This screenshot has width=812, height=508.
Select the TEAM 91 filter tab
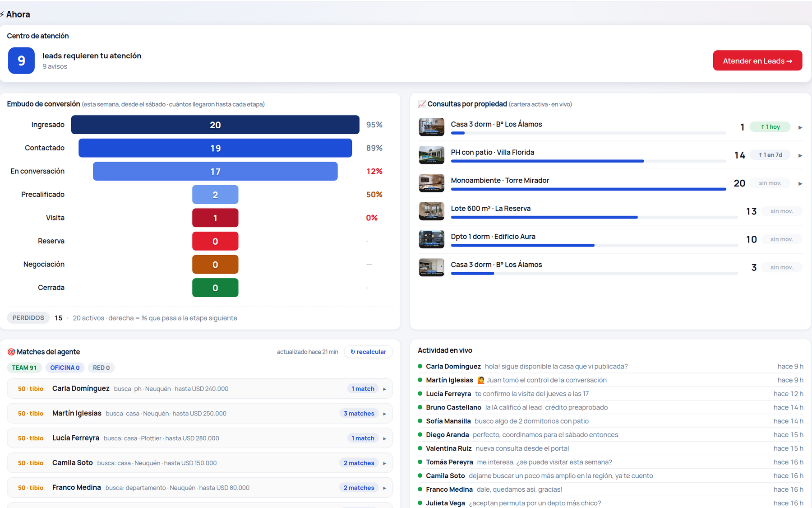coord(24,368)
